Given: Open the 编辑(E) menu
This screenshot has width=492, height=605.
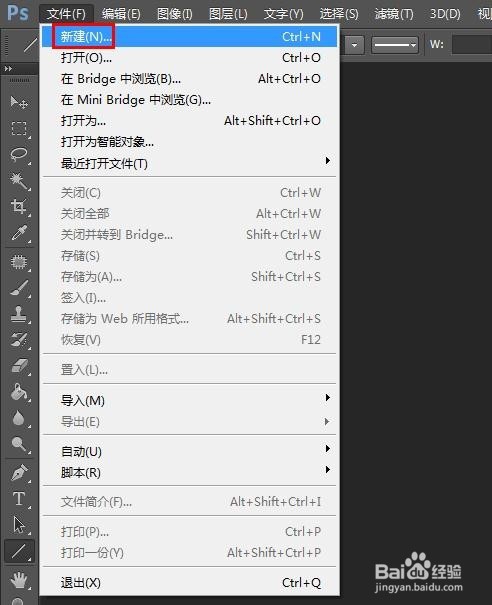Looking at the screenshot, I should pos(121,14).
